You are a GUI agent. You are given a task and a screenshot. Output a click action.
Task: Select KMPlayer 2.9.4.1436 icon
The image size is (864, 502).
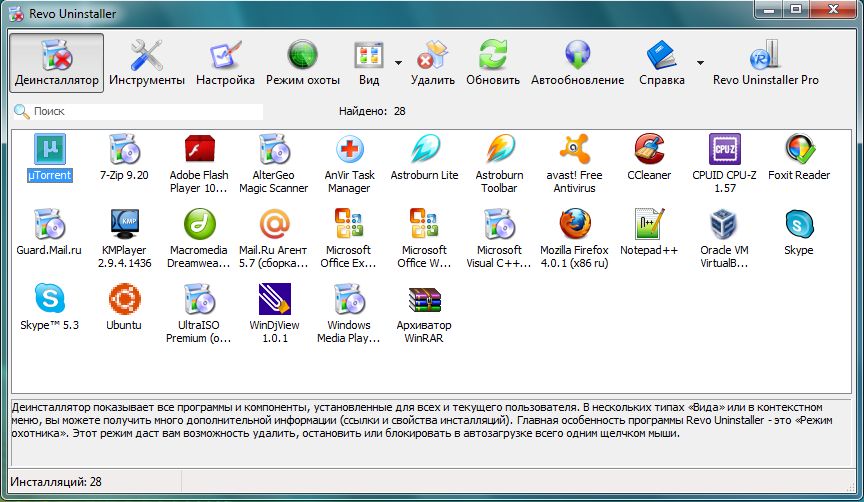124,224
